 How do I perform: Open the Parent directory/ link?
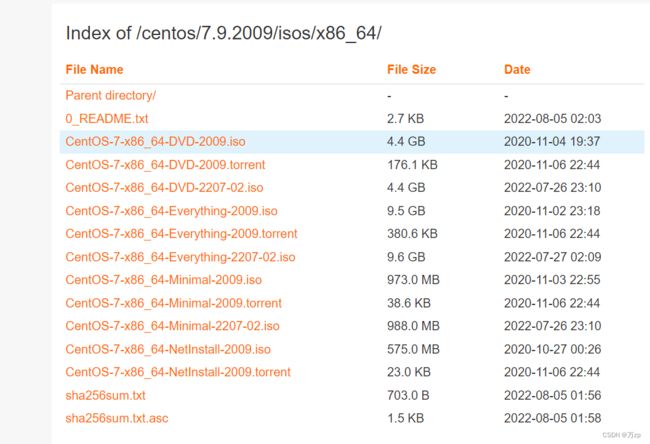tap(110, 95)
